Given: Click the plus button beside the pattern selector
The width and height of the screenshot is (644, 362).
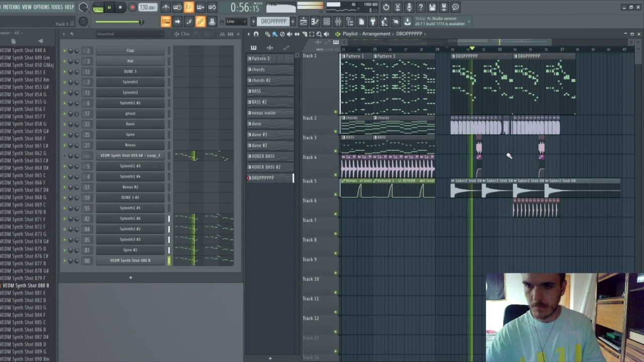Looking at the screenshot, I should pos(293,22).
